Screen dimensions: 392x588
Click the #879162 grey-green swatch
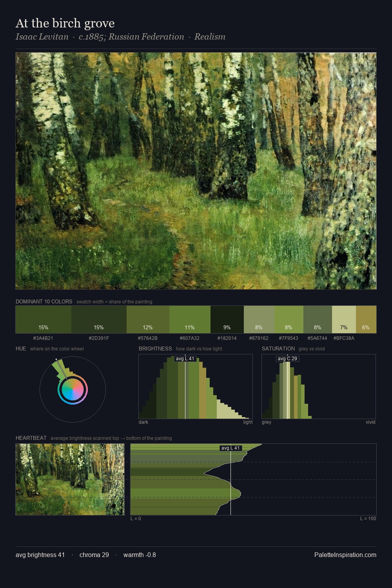tap(259, 319)
